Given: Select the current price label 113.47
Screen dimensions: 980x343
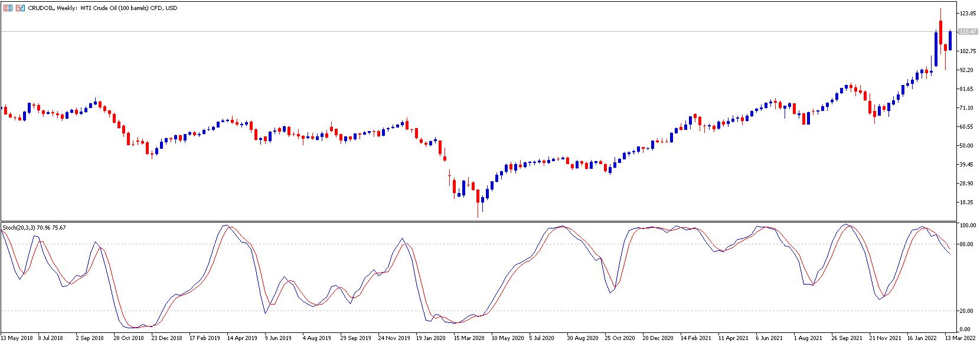Looking at the screenshot, I should 968,32.
